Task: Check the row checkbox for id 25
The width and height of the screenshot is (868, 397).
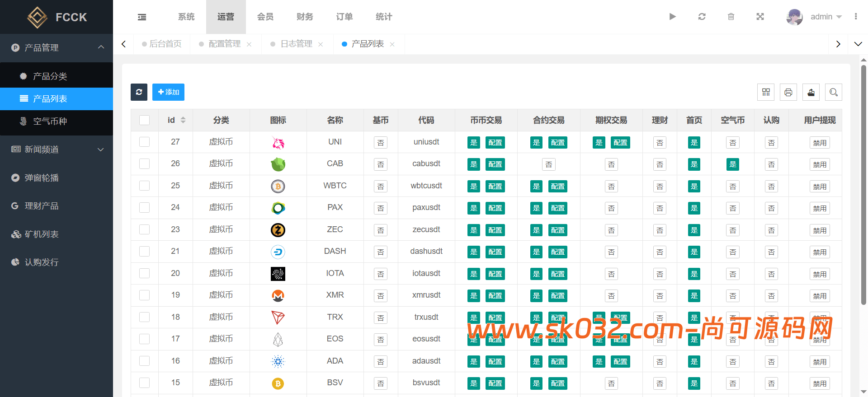Action: coord(145,186)
